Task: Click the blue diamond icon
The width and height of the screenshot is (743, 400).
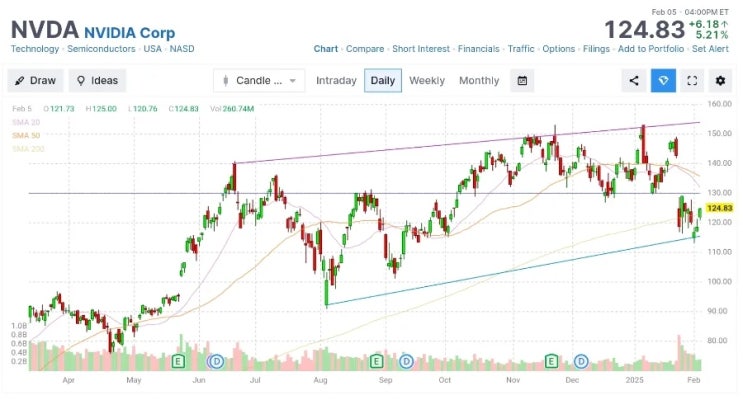Action: click(x=662, y=81)
